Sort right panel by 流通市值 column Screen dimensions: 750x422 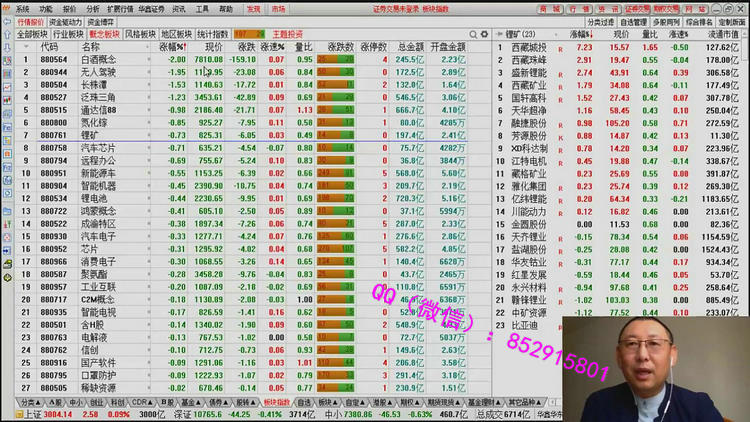(722, 34)
